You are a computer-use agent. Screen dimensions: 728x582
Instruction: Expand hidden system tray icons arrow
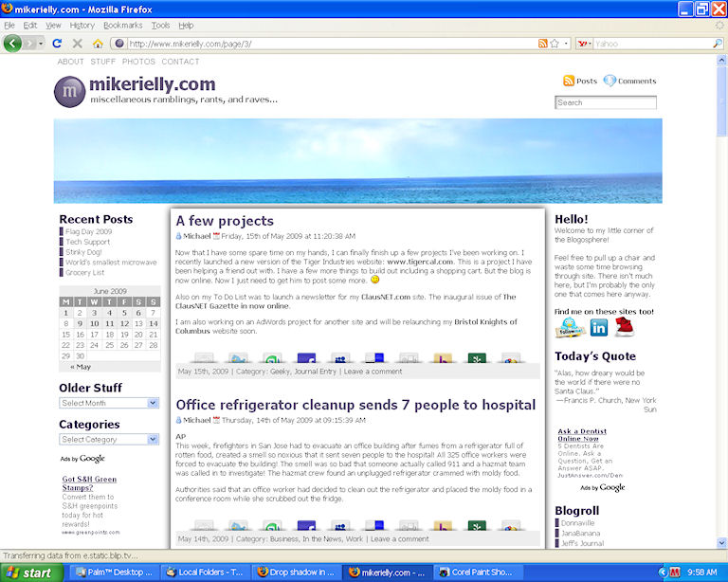(x=663, y=573)
